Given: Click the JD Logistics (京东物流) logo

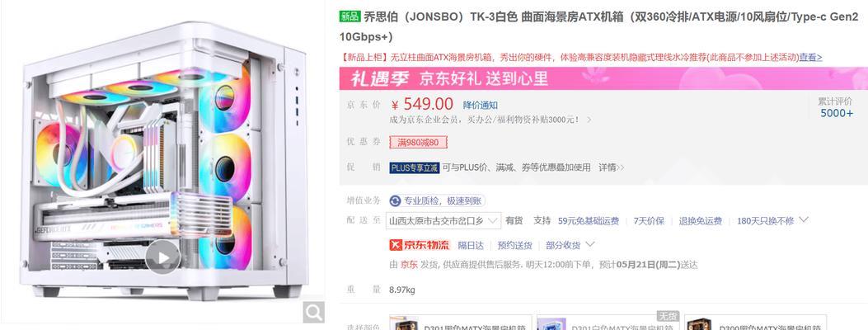Looking at the screenshot, I should (420, 245).
